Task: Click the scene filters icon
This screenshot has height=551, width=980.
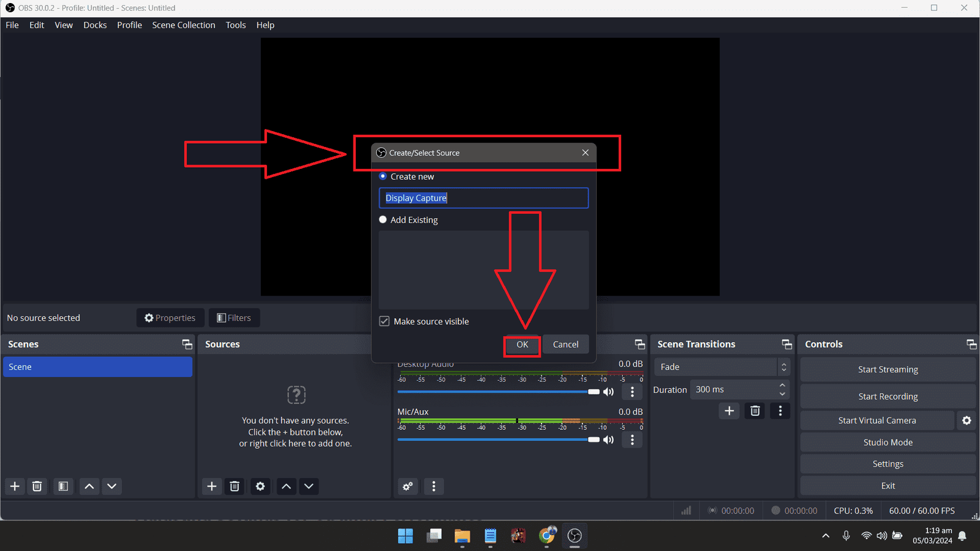Action: [63, 486]
